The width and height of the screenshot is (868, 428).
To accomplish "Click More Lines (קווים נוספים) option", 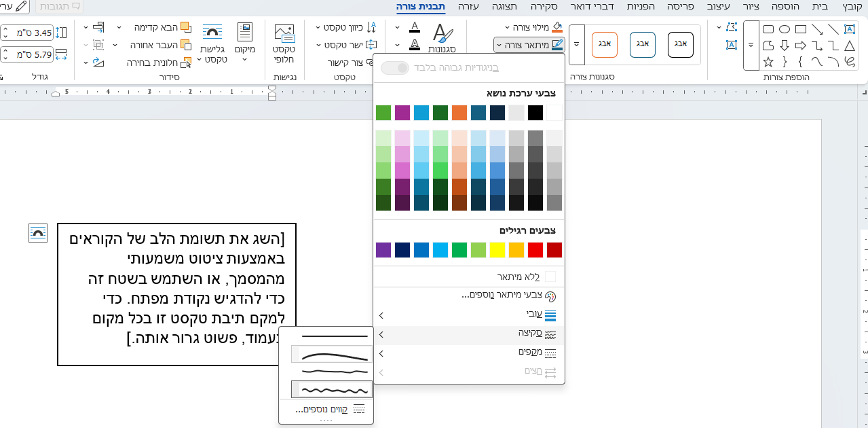I will (326, 410).
